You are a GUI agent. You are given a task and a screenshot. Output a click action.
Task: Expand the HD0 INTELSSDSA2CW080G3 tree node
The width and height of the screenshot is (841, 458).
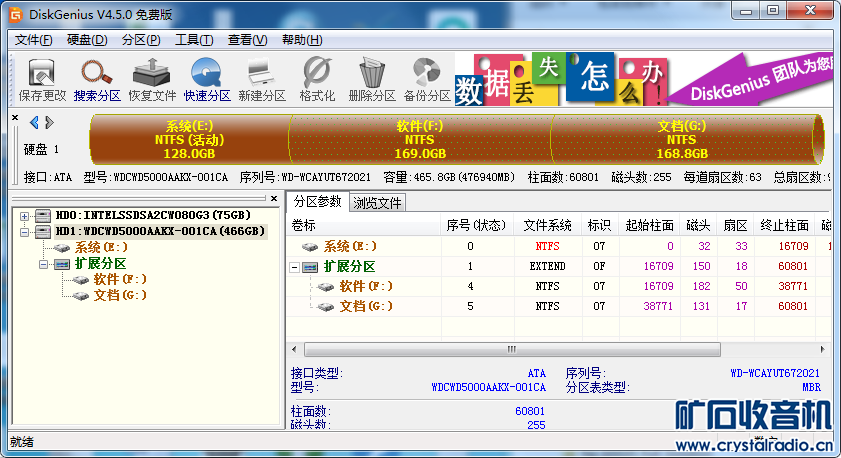pyautogui.click(x=24, y=216)
